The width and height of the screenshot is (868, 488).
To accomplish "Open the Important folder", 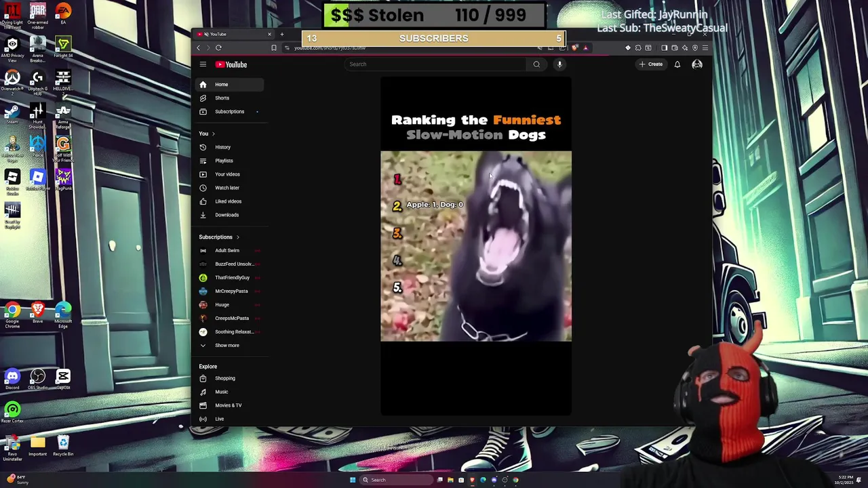I will pyautogui.click(x=37, y=446).
